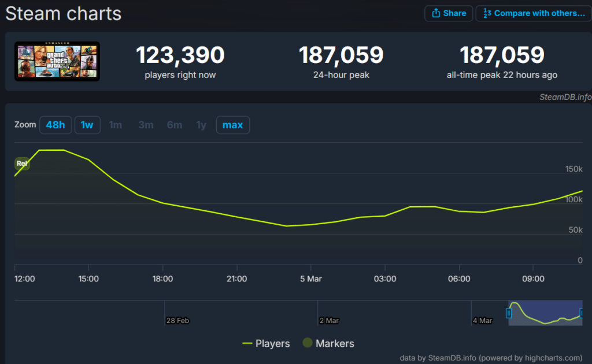
Task: Set chart zoom to 48h
Action: coord(55,125)
